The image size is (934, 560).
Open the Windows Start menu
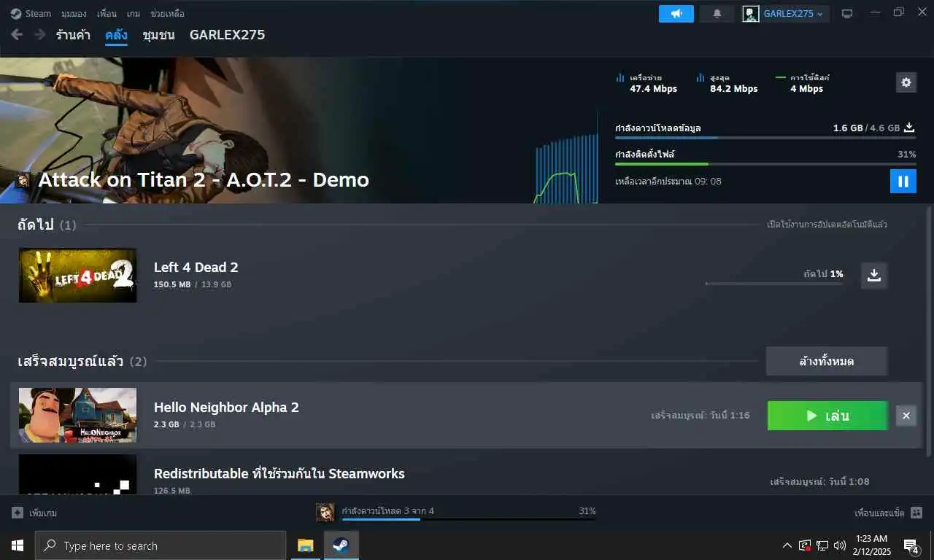(17, 545)
